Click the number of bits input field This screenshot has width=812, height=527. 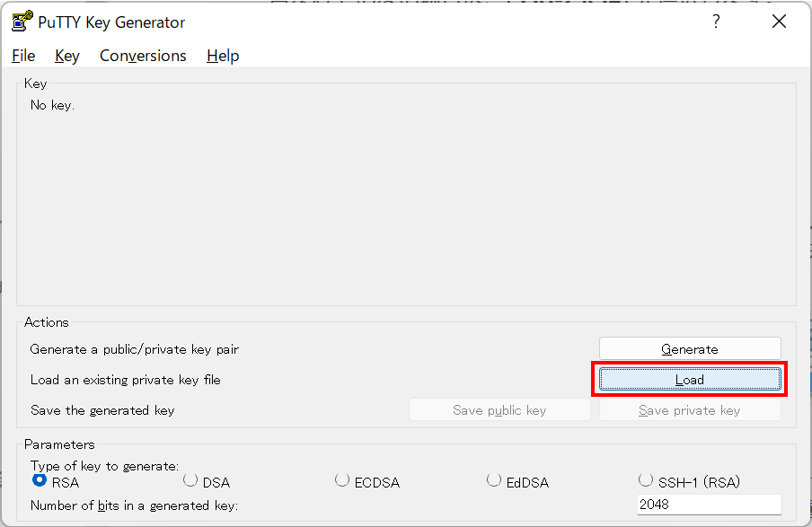pyautogui.click(x=709, y=505)
